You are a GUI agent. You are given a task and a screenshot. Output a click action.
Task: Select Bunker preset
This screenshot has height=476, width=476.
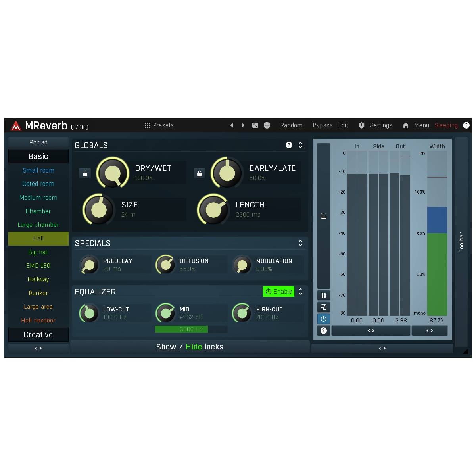tap(38, 293)
